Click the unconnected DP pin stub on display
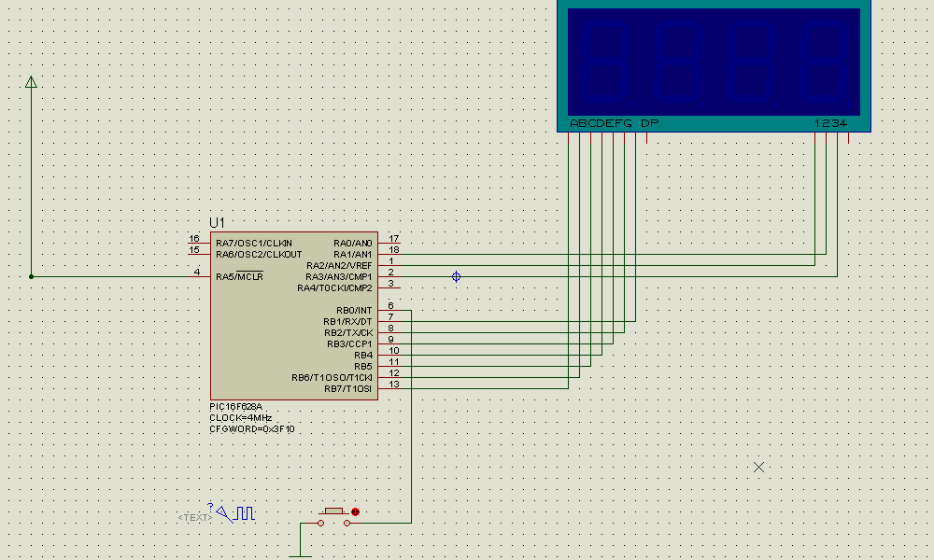 [x=647, y=138]
